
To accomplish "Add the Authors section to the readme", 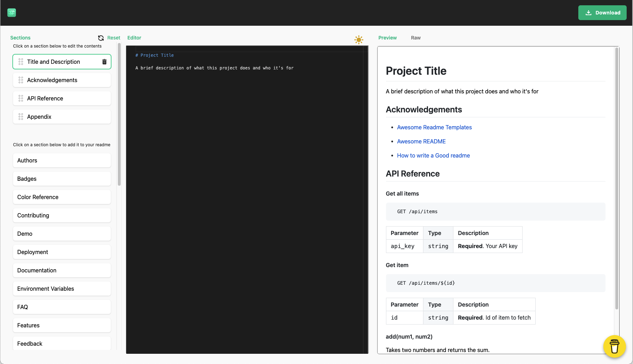I will point(62,160).
